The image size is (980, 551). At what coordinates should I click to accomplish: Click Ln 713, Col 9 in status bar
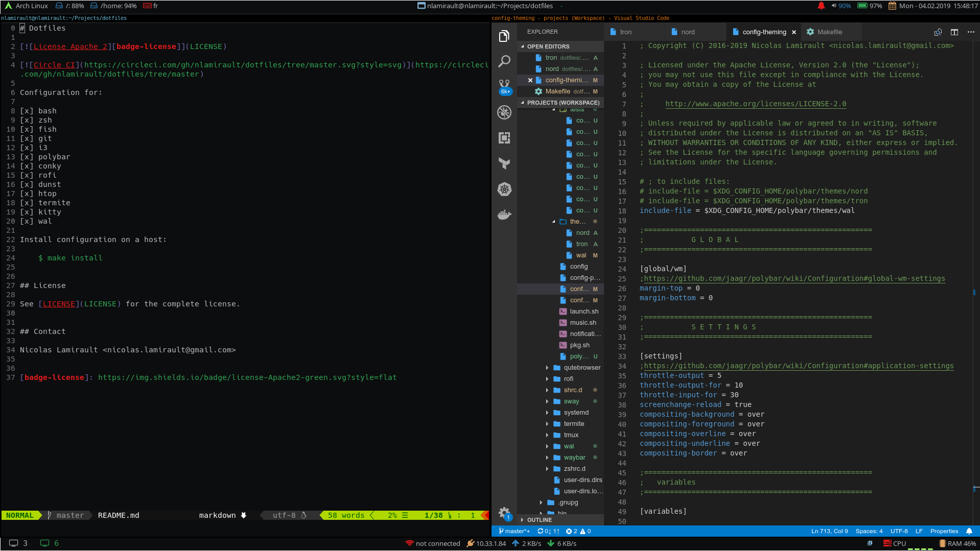tap(829, 532)
